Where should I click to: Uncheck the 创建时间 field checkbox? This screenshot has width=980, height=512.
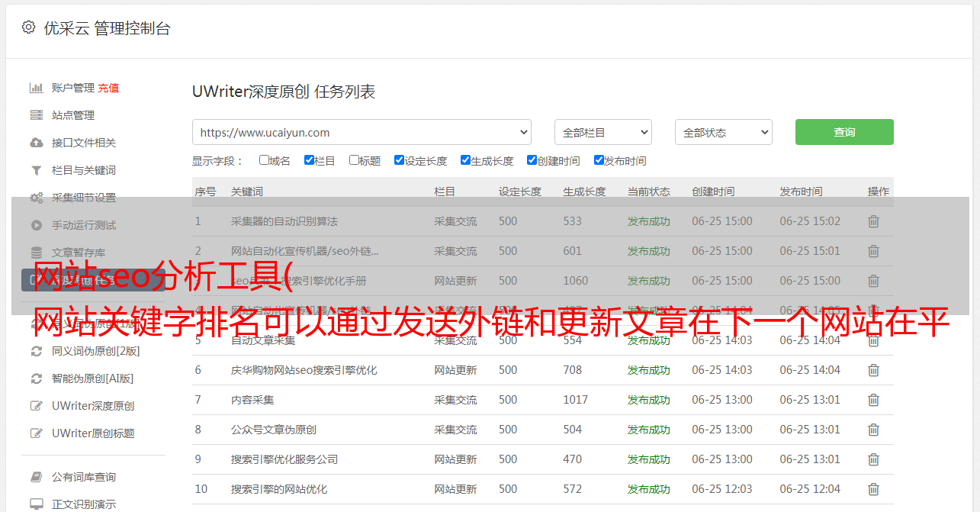[x=532, y=160]
